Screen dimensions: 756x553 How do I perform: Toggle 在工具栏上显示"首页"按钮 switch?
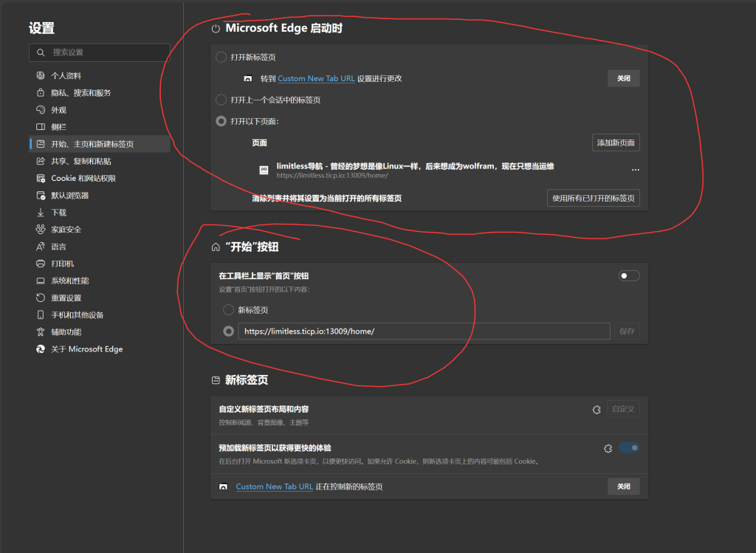(x=629, y=276)
